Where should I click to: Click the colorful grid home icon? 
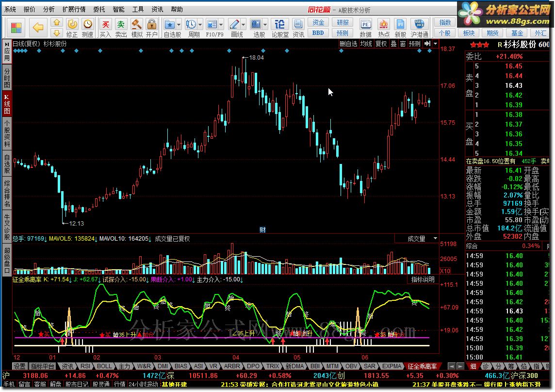click(16, 27)
